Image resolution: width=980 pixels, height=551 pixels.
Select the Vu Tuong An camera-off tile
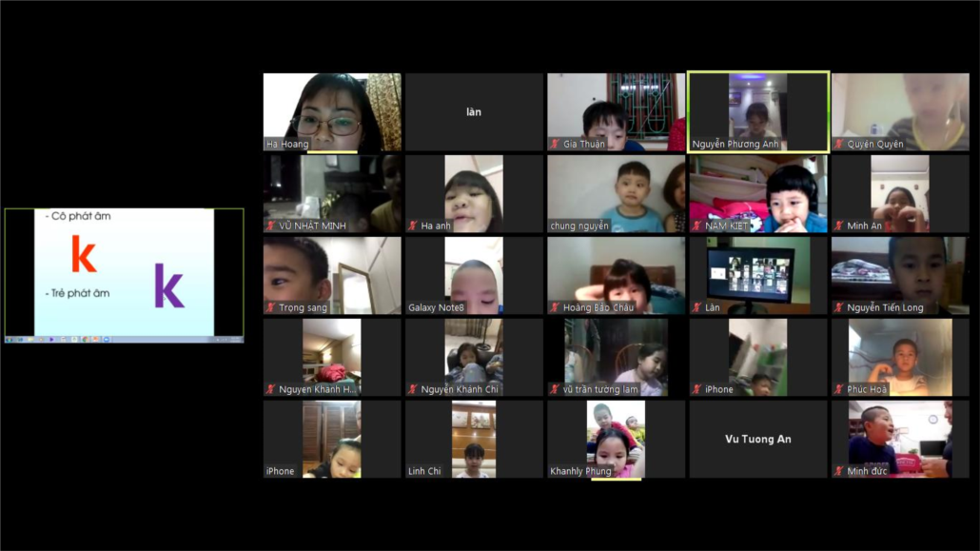758,439
